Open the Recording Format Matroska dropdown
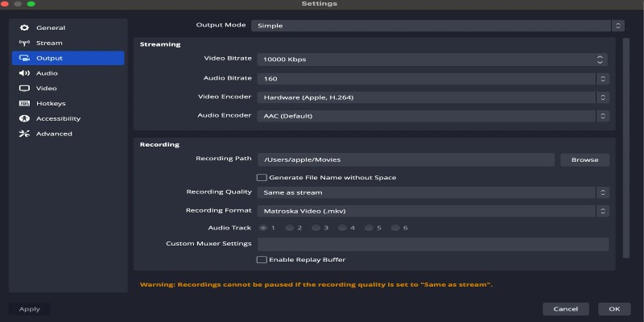 433,211
